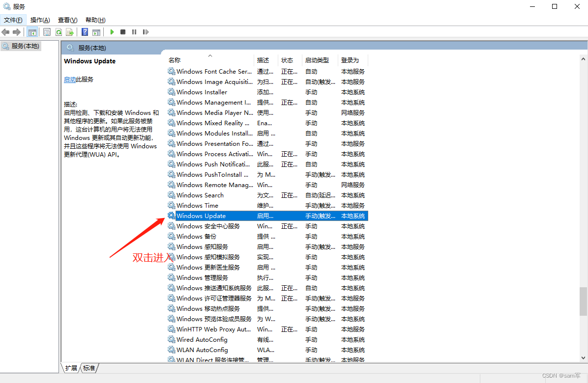
Task: Click the gear icon beside Windows Font Cache Service
Action: [x=172, y=71]
